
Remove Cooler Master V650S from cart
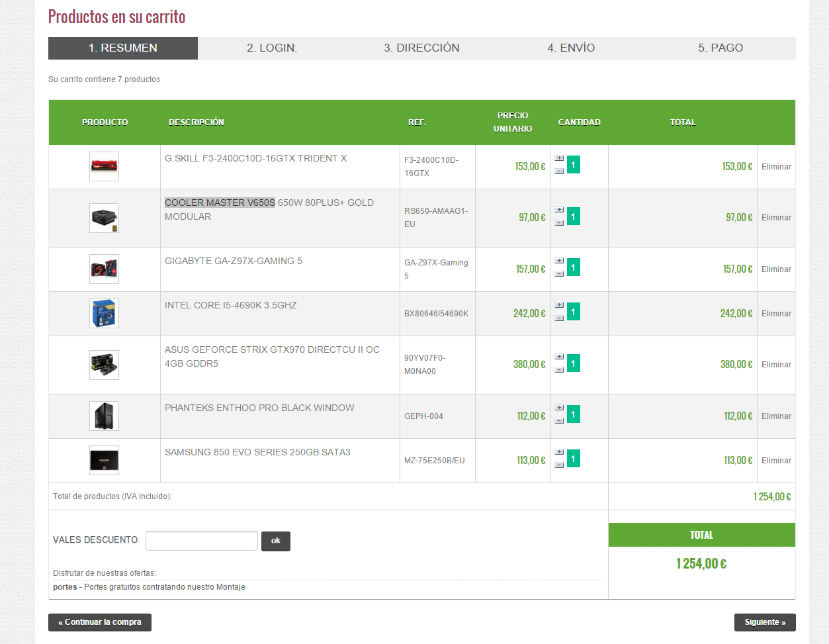[x=776, y=218]
